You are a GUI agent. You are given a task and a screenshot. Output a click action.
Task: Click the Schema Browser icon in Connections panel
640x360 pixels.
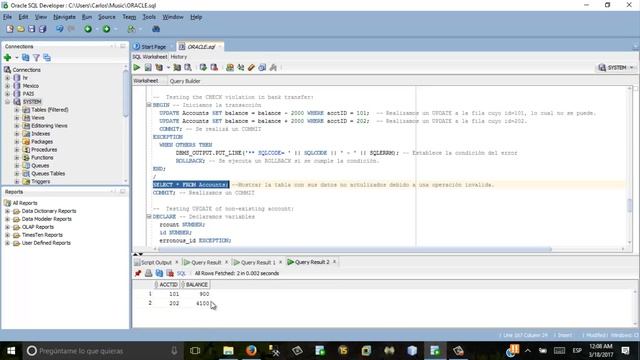tap(47, 58)
